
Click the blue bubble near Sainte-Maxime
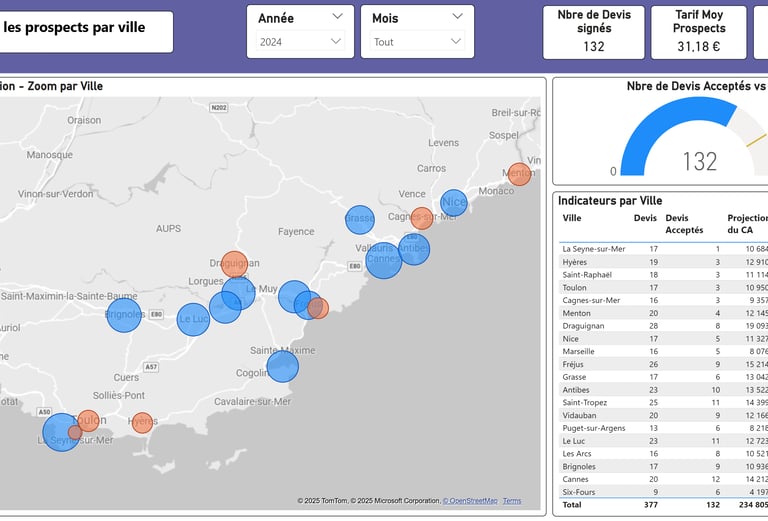(283, 366)
